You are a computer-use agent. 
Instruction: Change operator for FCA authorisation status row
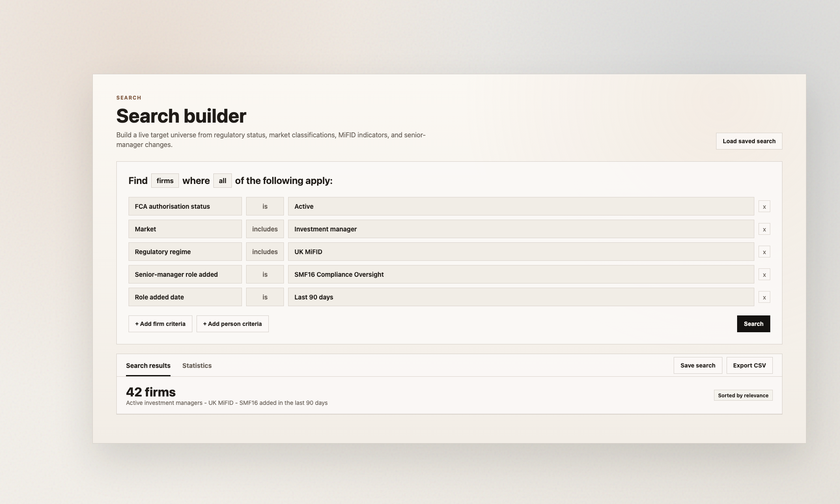[x=265, y=206]
